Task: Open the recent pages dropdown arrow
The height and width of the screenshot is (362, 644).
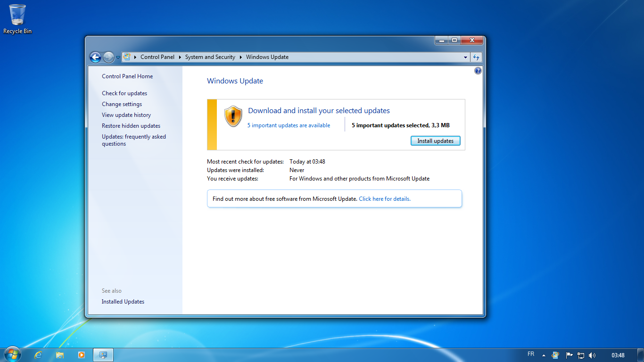Action: pos(118,58)
